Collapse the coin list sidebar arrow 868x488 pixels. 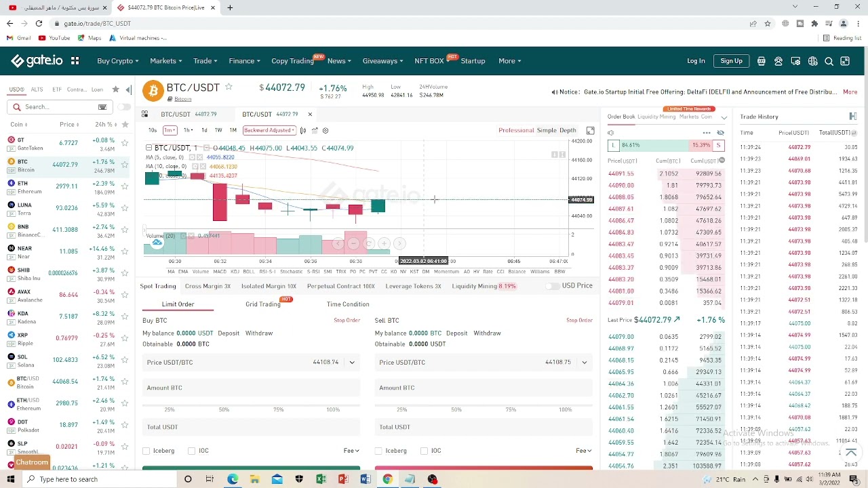click(128, 89)
